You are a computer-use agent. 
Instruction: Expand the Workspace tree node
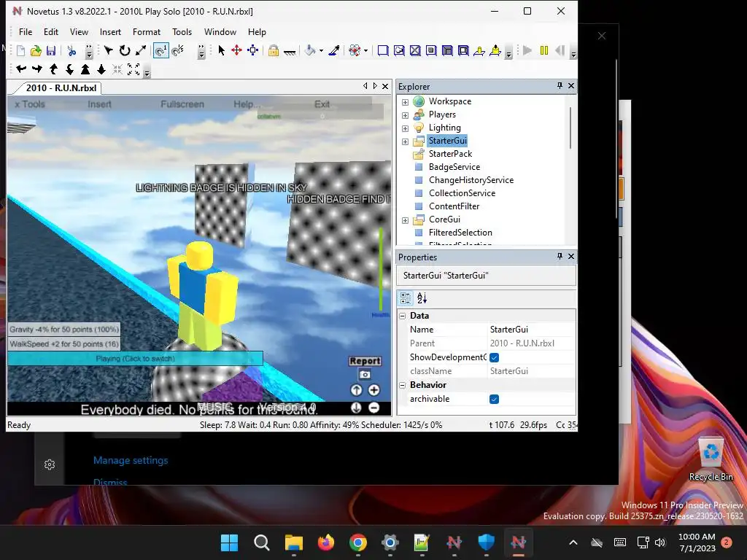pyautogui.click(x=405, y=102)
